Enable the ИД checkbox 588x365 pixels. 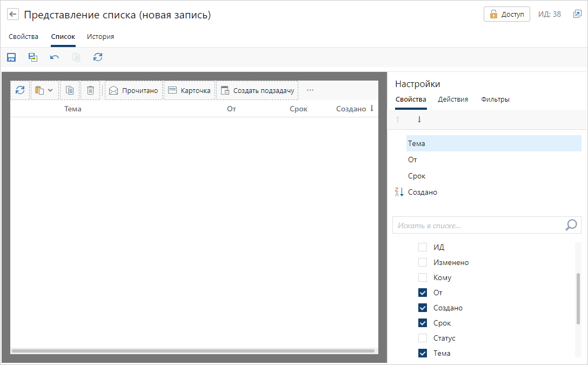(423, 247)
